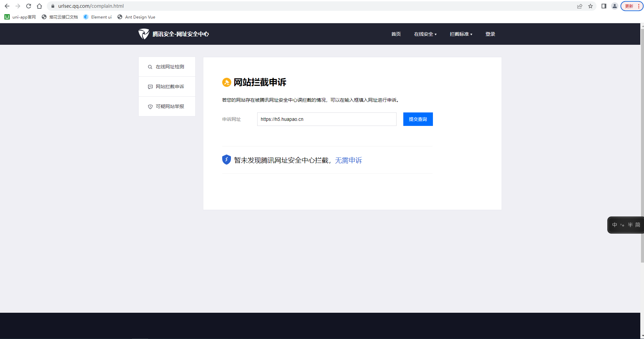Click the 烟花云接口文档 globe favicon

click(44, 17)
